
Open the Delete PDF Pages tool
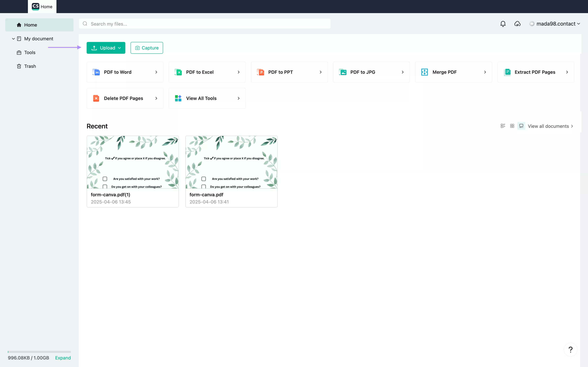(x=125, y=98)
